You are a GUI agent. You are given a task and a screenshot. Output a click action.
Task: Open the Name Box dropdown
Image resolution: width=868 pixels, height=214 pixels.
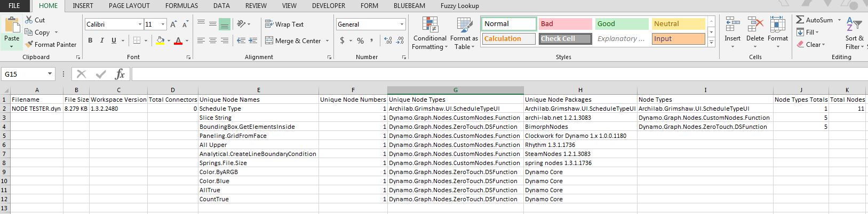coord(50,74)
